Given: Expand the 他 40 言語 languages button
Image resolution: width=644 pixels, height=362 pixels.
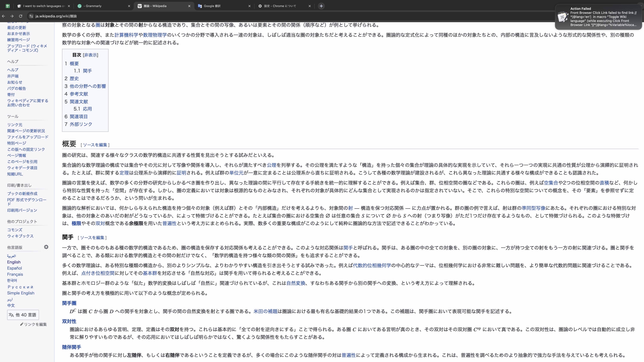Looking at the screenshot, I should point(23,315).
